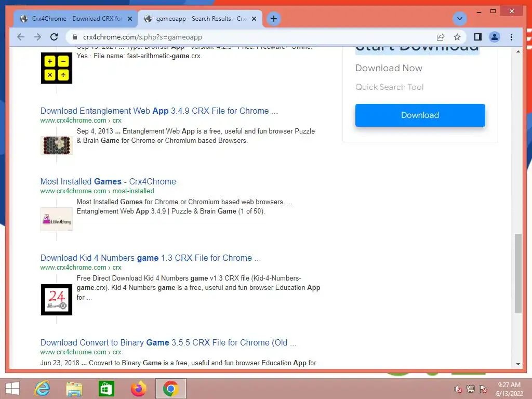532x399 pixels.
Task: Open the Chrome three-dot menu
Action: click(x=511, y=37)
